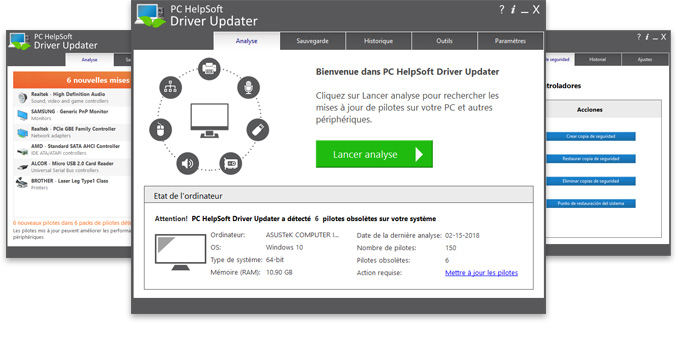
Task: Select the Analyse tab in left window
Action: (89, 60)
